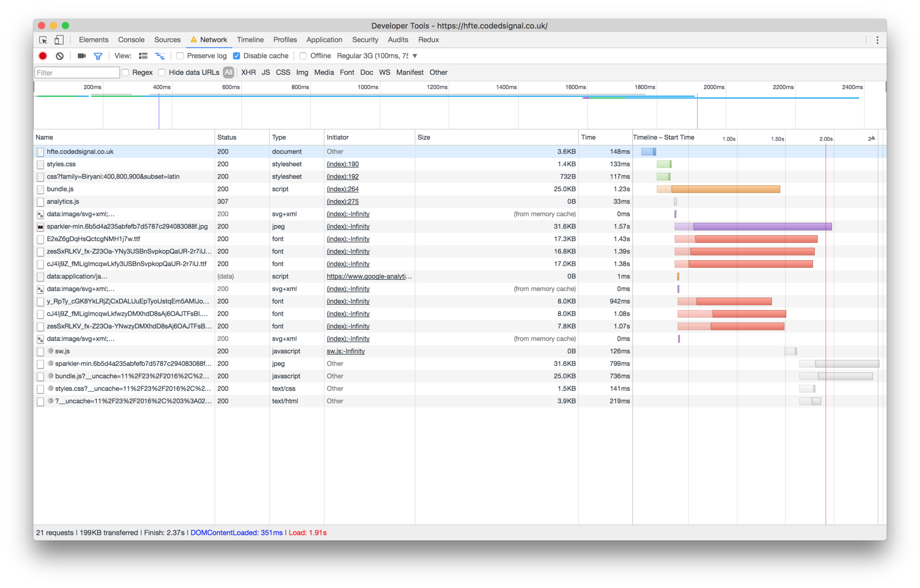
Task: Enable the Preserve log checkbox
Action: (180, 56)
